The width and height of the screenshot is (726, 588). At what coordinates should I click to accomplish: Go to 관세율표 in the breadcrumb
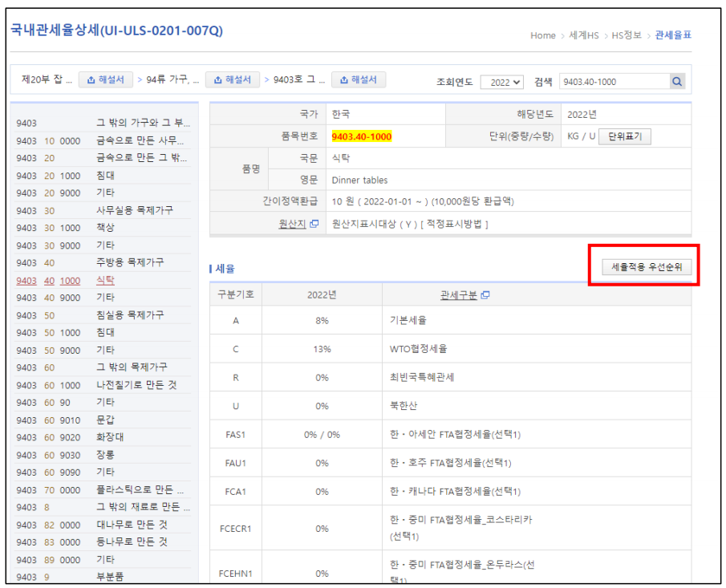(673, 35)
